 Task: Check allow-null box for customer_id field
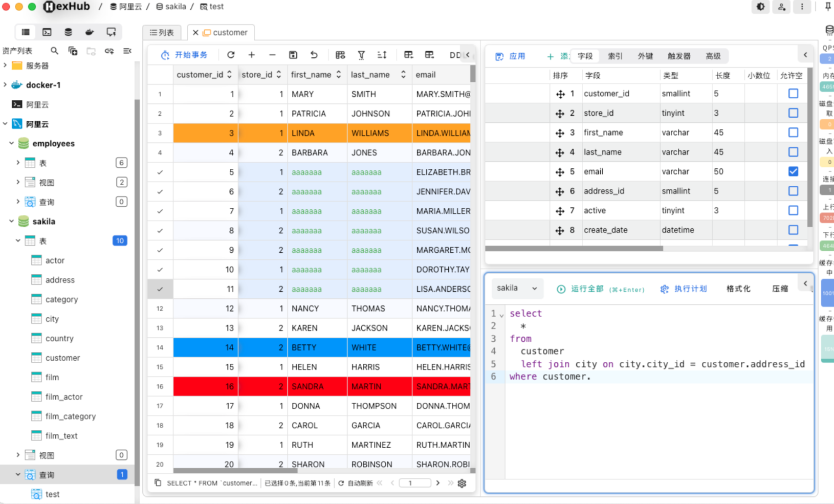[793, 94]
